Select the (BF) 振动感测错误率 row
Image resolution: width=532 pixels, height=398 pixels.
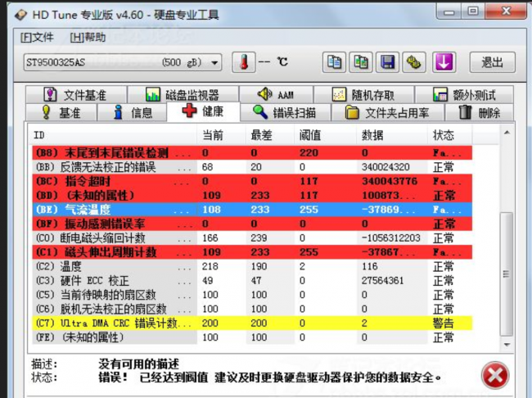point(252,224)
